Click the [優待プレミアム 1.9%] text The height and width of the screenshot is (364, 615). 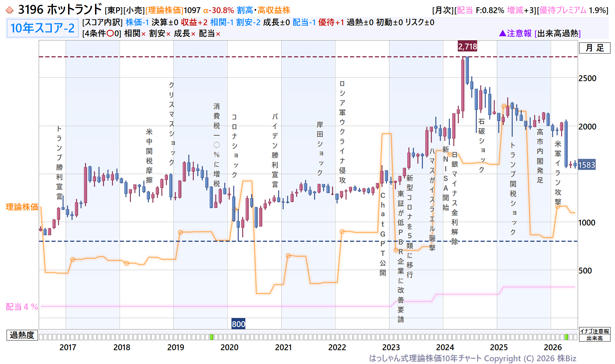tap(573, 10)
